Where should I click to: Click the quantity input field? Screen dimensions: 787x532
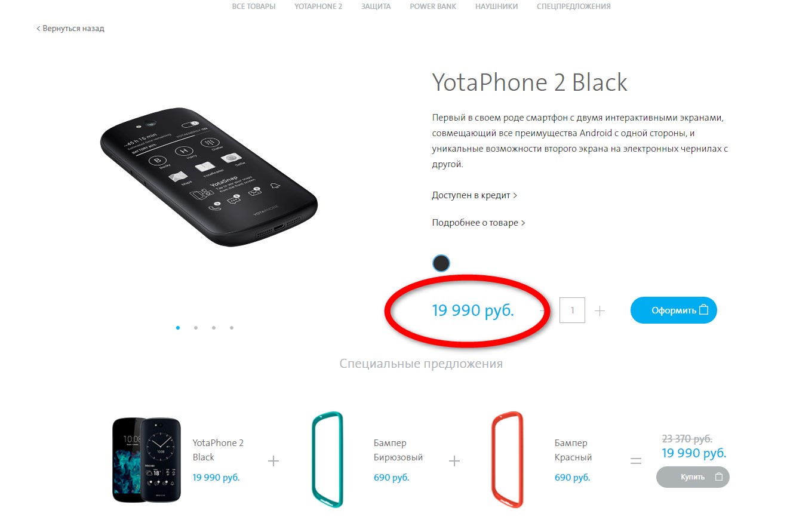572,310
